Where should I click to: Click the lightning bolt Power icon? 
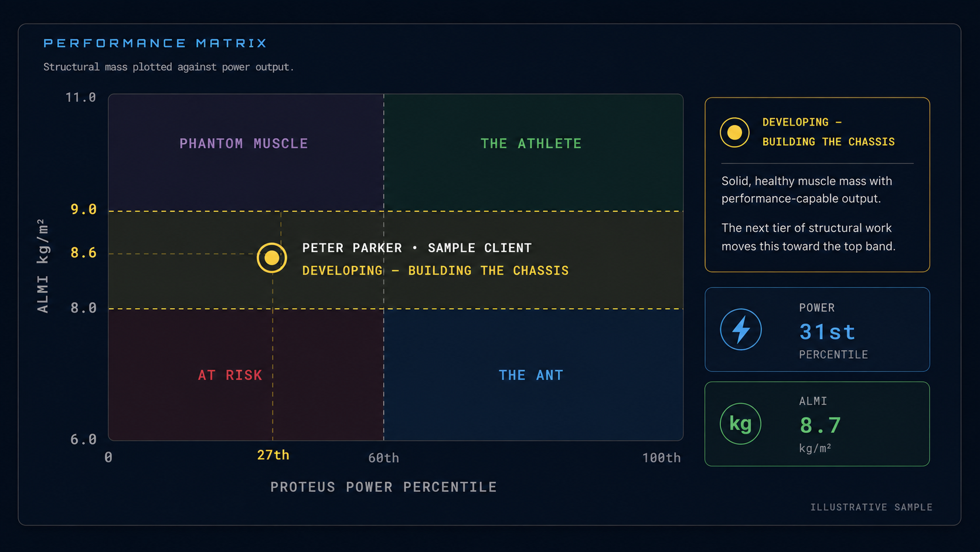(x=741, y=330)
